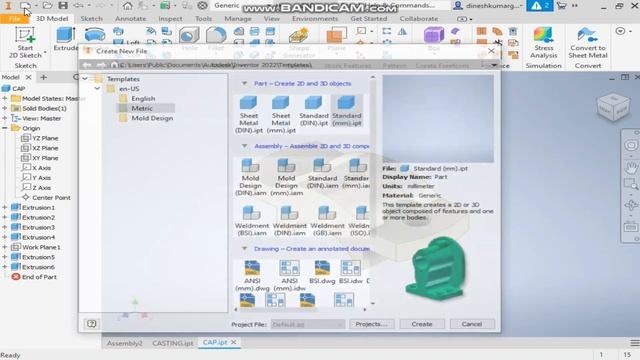This screenshot has width=640, height=360.
Task: Click the Projects... button
Action: [371, 324]
